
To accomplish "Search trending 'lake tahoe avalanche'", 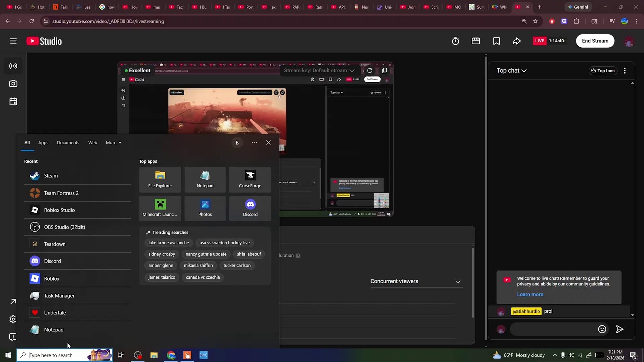I will coord(169,243).
